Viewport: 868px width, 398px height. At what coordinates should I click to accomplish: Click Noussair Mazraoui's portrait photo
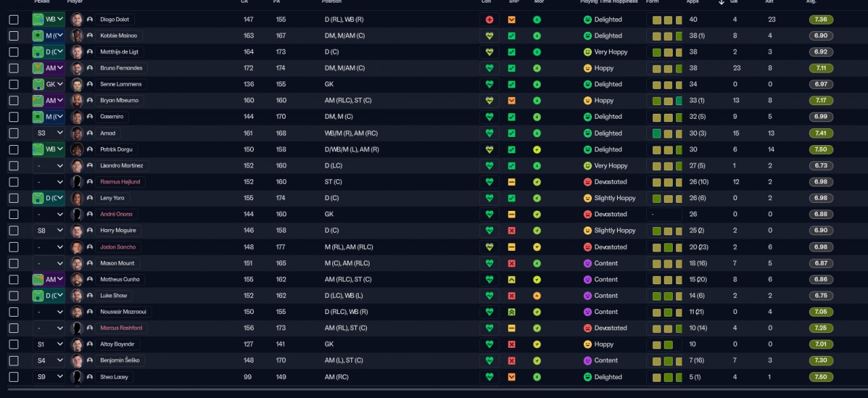pos(77,312)
